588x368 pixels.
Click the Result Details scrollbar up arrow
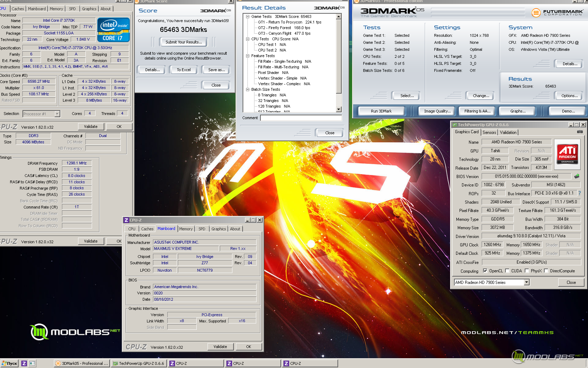338,16
